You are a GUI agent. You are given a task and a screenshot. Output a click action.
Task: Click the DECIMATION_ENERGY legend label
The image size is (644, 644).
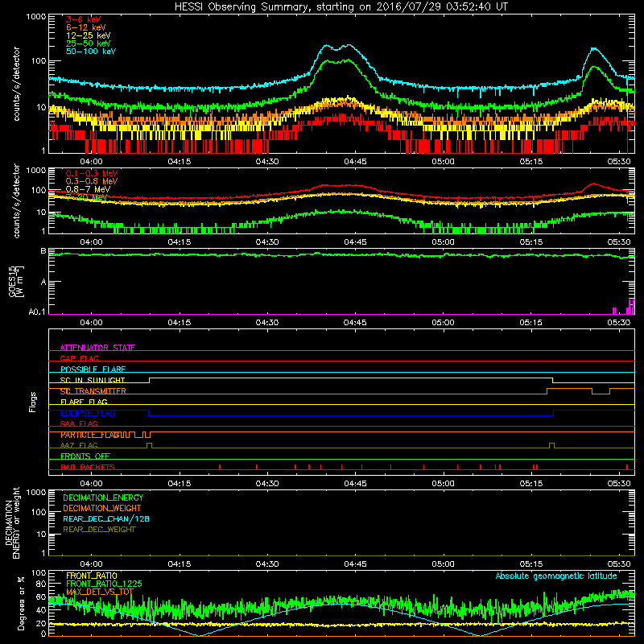103,497
